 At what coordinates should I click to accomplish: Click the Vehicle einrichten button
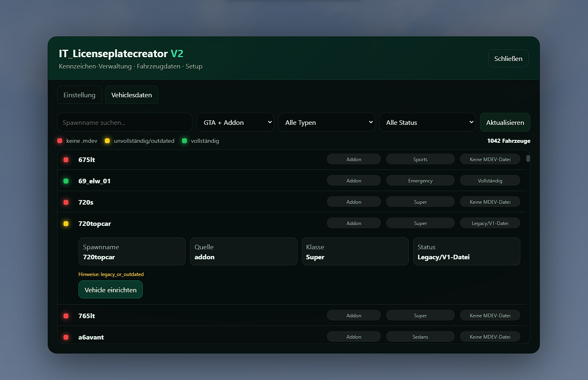coord(111,290)
